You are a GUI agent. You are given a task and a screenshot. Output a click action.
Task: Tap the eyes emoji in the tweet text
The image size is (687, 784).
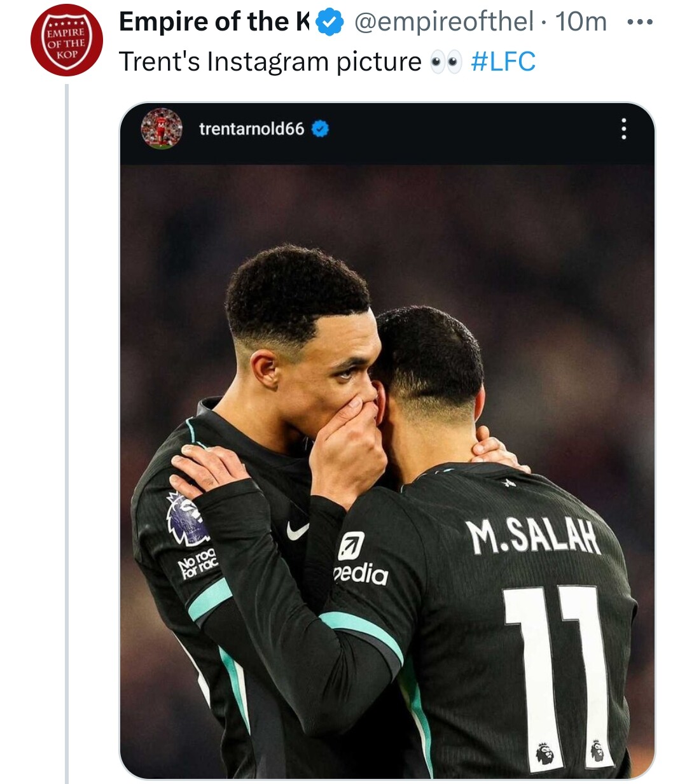(x=446, y=62)
